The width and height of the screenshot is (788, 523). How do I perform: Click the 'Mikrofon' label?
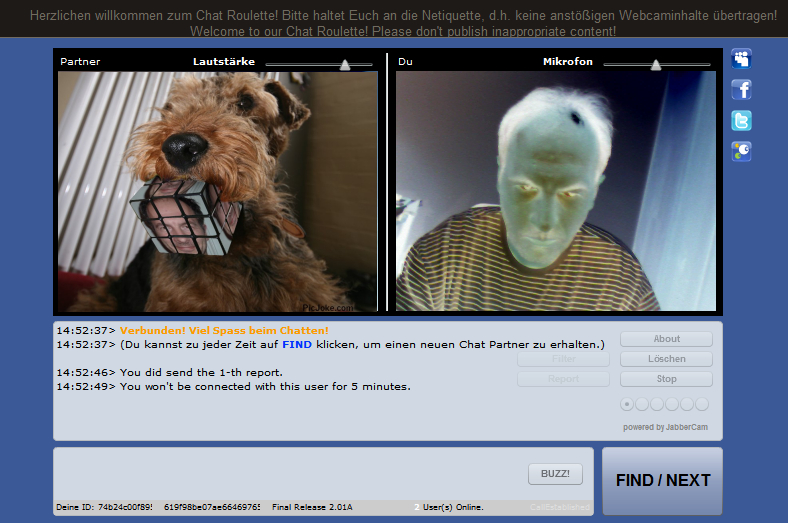pyautogui.click(x=568, y=62)
